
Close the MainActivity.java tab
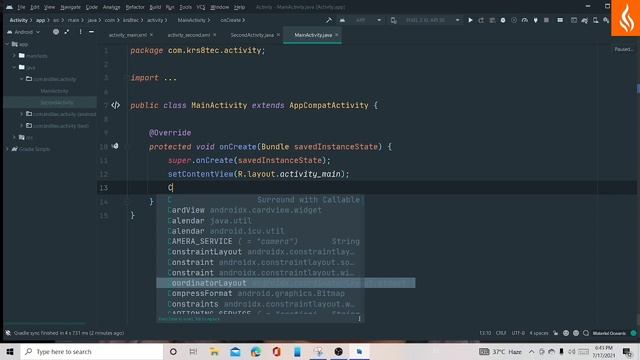point(337,35)
